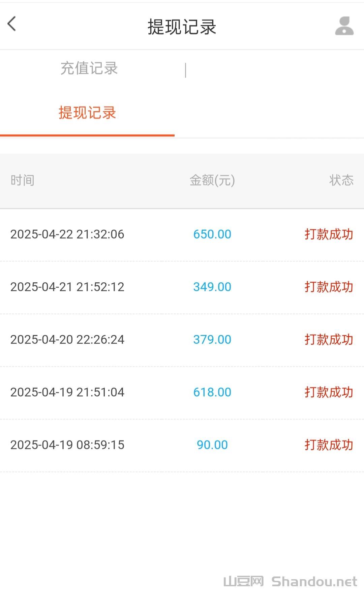Tap 打款成功 status for the 349.00 withdrawal
The height and width of the screenshot is (593, 364).
pos(329,287)
